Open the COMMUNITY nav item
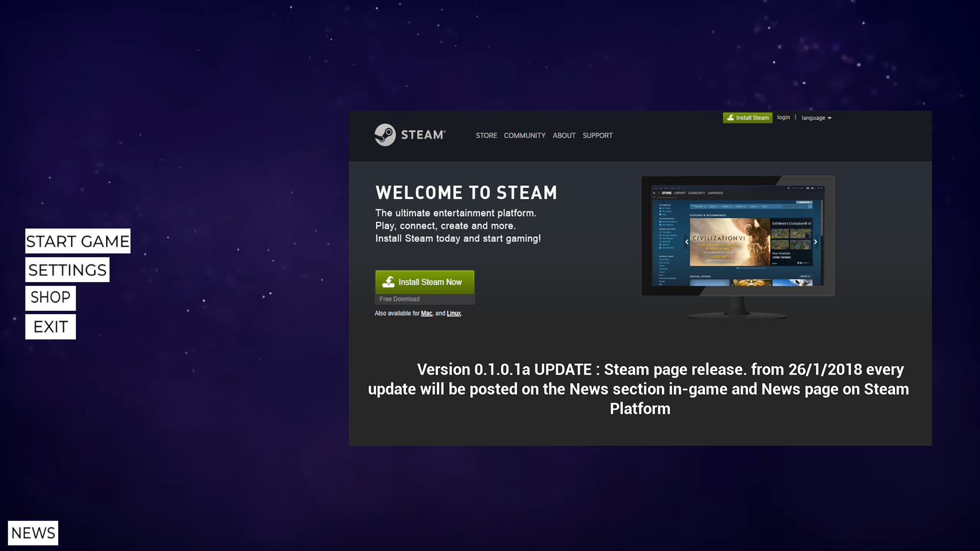Image resolution: width=980 pixels, height=551 pixels. pyautogui.click(x=524, y=136)
